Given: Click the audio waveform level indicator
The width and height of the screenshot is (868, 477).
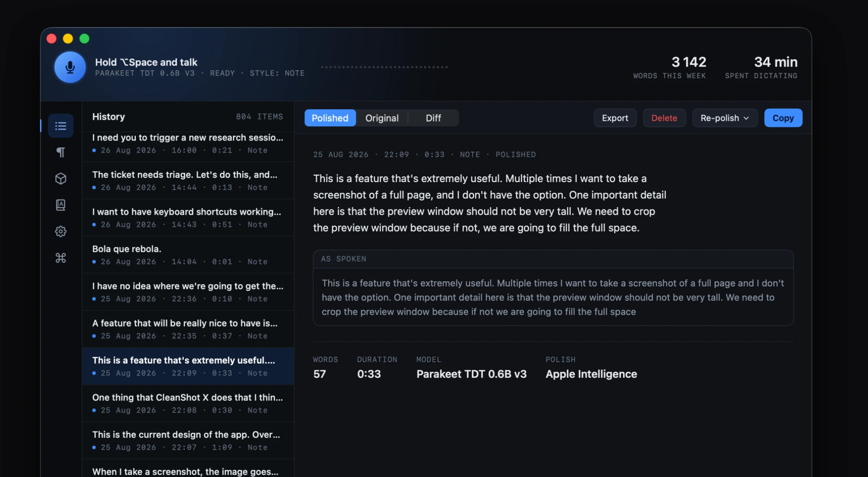Looking at the screenshot, I should click(384, 67).
